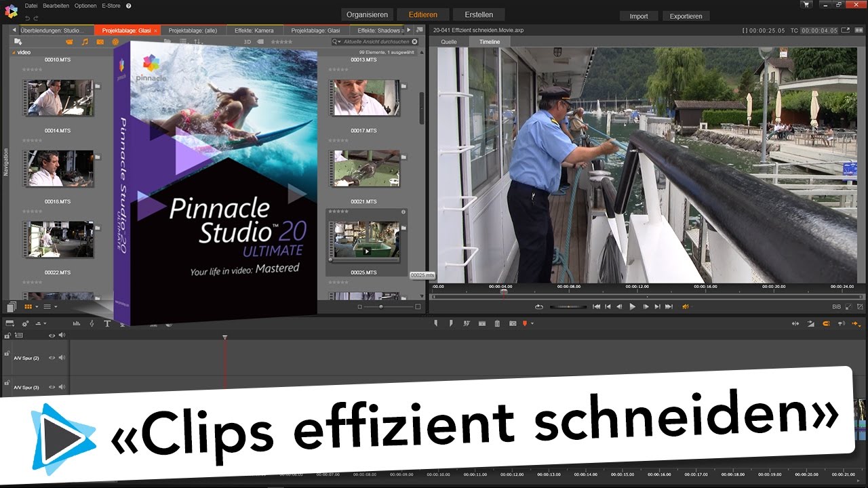Open the timeline settings gear icon

pyautogui.click(x=26, y=324)
